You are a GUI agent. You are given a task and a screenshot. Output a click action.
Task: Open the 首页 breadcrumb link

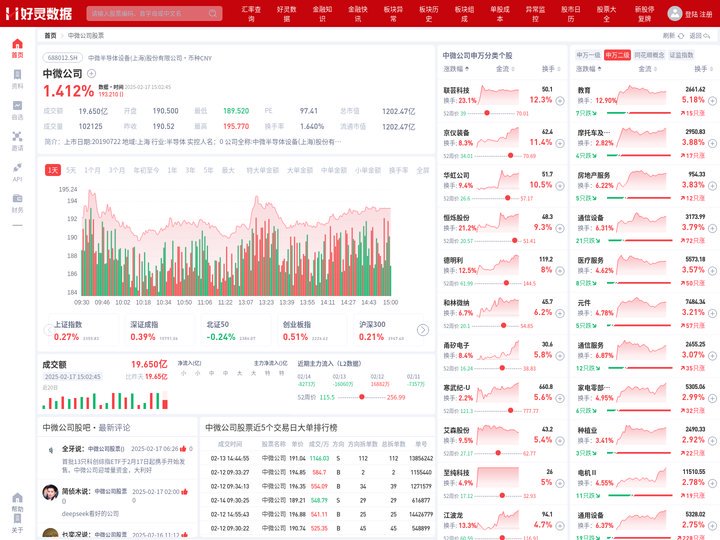(50, 35)
